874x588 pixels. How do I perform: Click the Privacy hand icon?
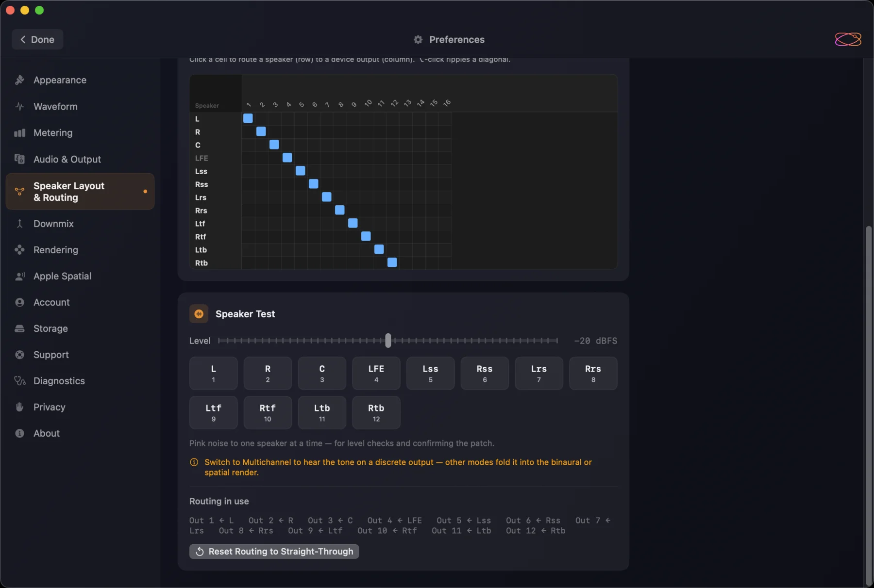[x=19, y=407]
